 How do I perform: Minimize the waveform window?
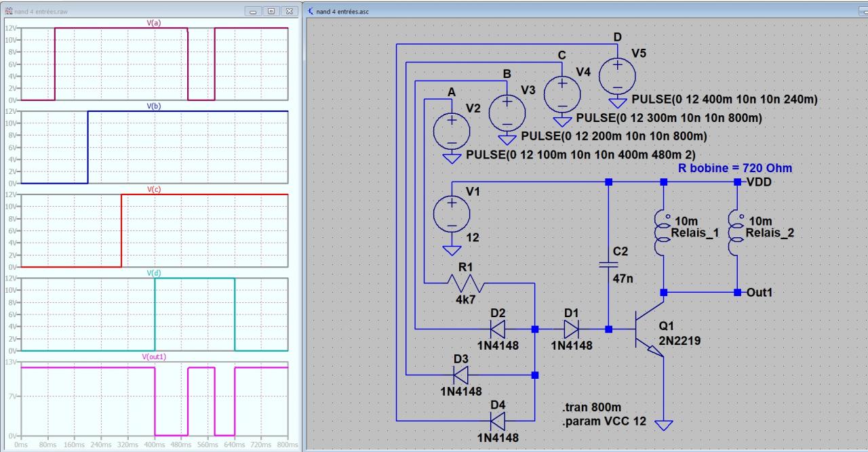[254, 12]
